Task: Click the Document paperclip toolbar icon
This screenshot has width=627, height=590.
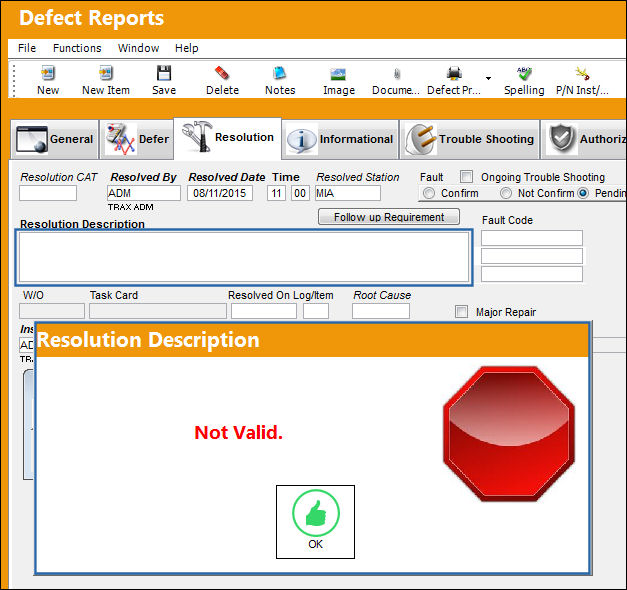Action: tap(397, 74)
